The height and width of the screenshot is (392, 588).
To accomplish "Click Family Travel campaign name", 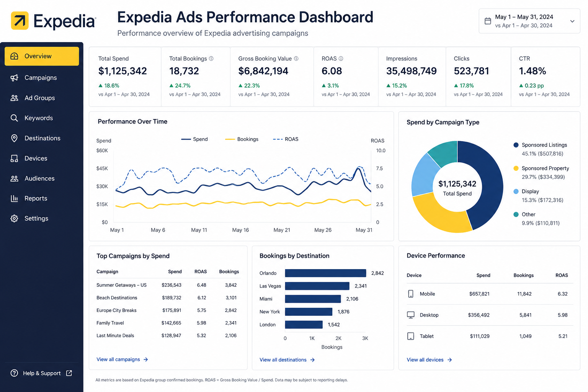I will click(x=110, y=323).
